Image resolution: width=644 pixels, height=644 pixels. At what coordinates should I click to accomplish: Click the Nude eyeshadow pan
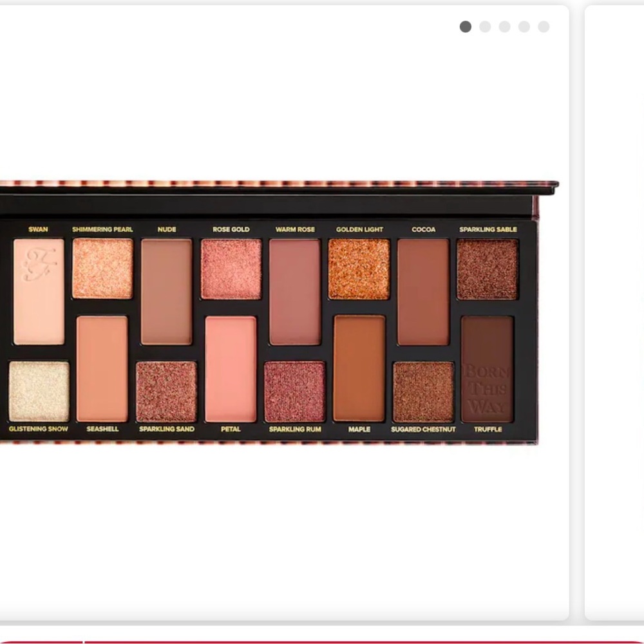(x=166, y=290)
